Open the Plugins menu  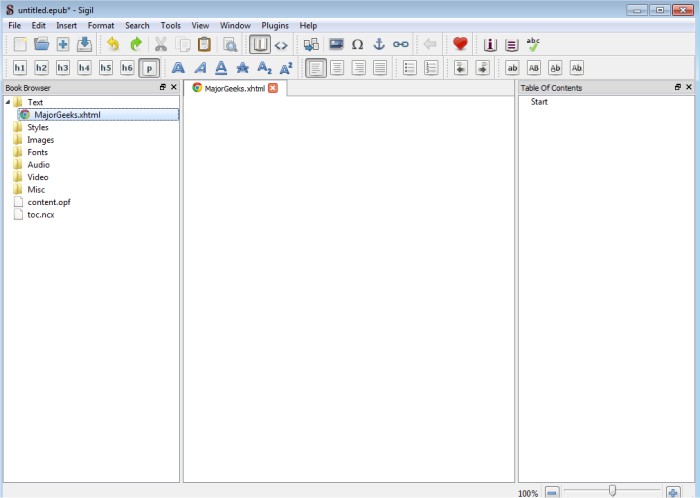pyautogui.click(x=274, y=25)
